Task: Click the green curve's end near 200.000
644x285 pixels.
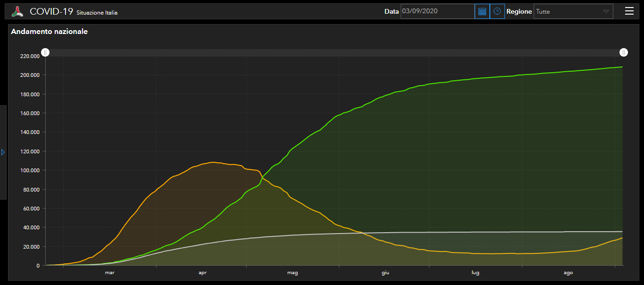Action: (621, 67)
